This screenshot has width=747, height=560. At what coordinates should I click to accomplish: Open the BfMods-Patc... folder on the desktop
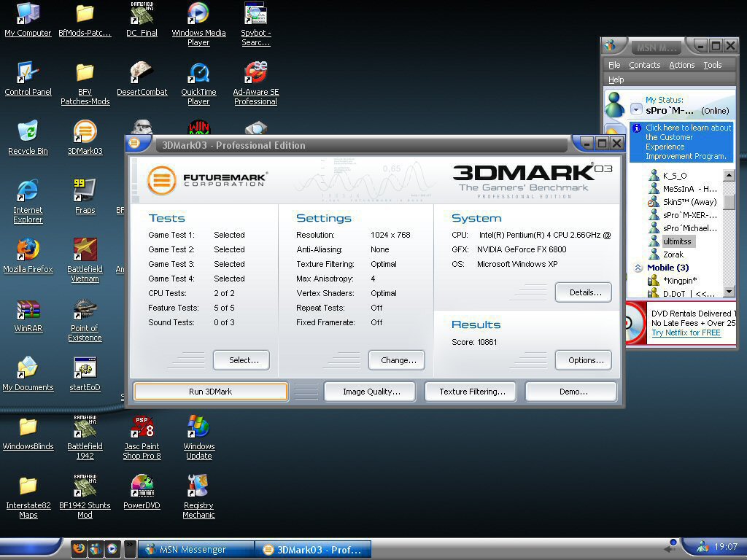pyautogui.click(x=85, y=20)
